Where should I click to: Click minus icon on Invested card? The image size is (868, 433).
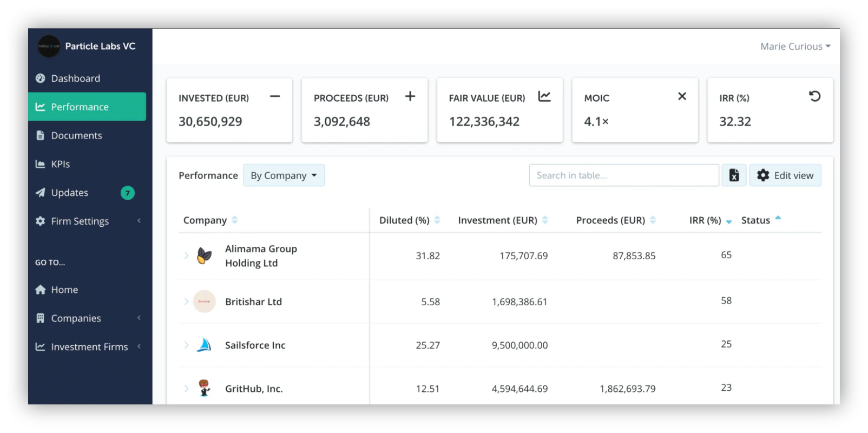(275, 96)
